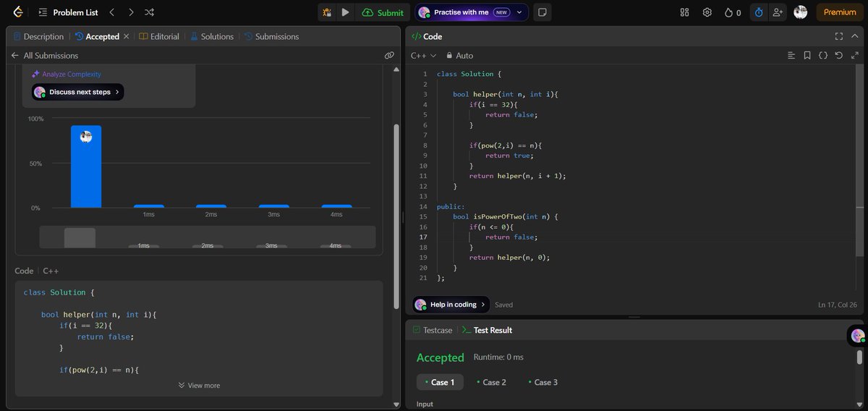Expand editor to full screen arrows icon

856,55
